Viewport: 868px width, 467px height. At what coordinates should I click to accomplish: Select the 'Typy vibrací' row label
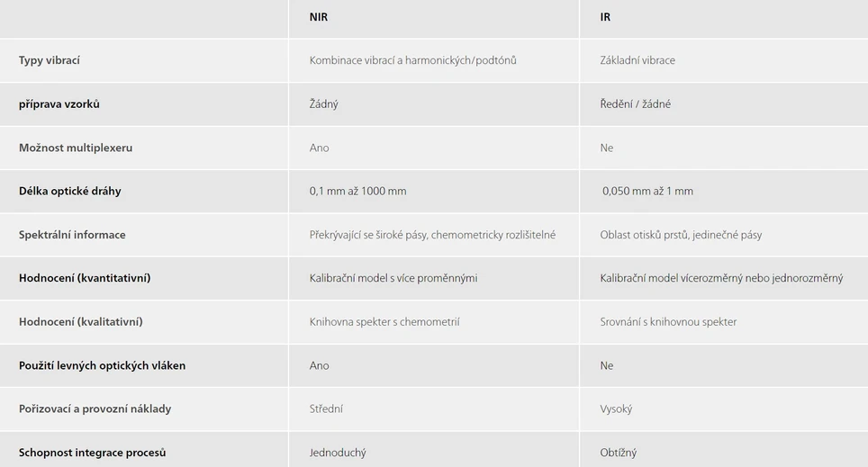50,60
